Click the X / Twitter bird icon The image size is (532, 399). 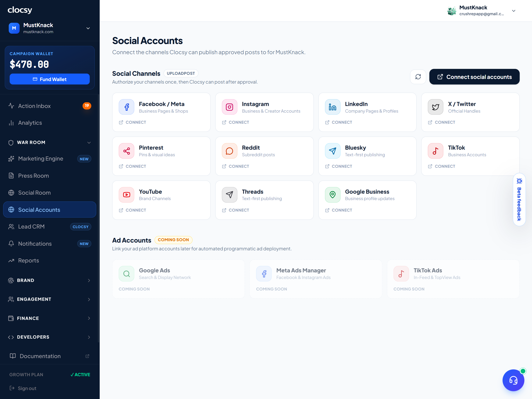point(436,107)
